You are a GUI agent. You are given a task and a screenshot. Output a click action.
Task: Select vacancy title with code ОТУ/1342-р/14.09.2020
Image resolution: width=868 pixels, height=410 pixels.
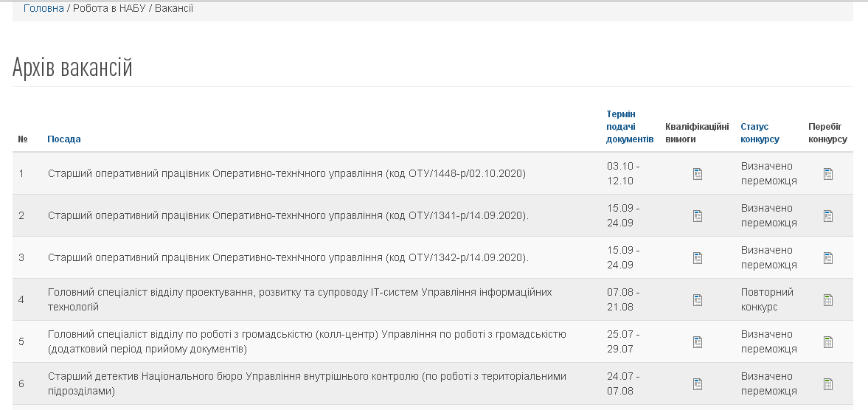288,258
